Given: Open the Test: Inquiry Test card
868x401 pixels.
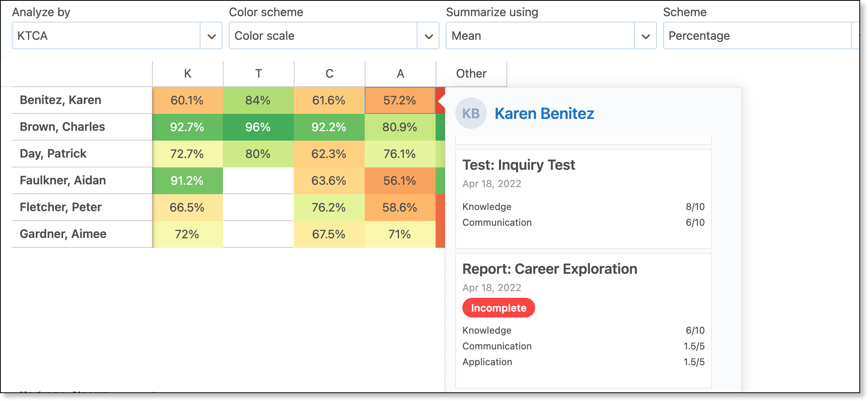Looking at the screenshot, I should (x=584, y=199).
